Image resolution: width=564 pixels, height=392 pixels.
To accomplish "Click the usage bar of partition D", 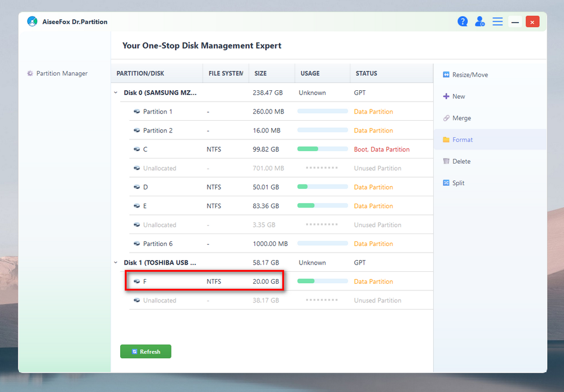I will pyautogui.click(x=322, y=187).
